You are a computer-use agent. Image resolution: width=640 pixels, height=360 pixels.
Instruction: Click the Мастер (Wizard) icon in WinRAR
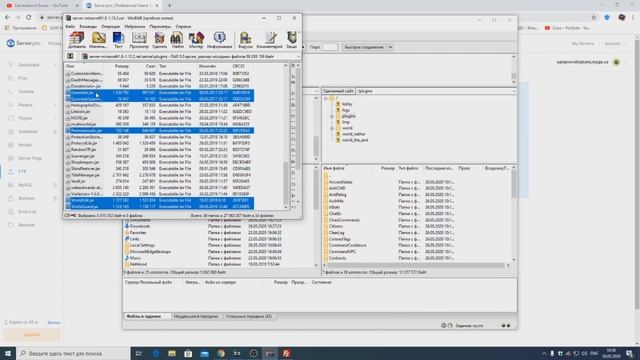pyautogui.click(x=196, y=40)
